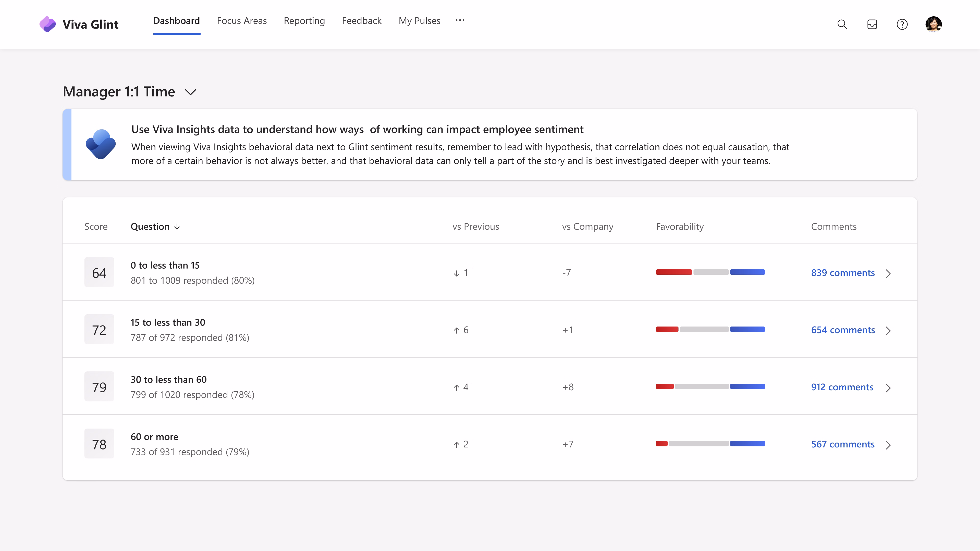
Task: Switch to the Dashboard tab
Action: [177, 20]
